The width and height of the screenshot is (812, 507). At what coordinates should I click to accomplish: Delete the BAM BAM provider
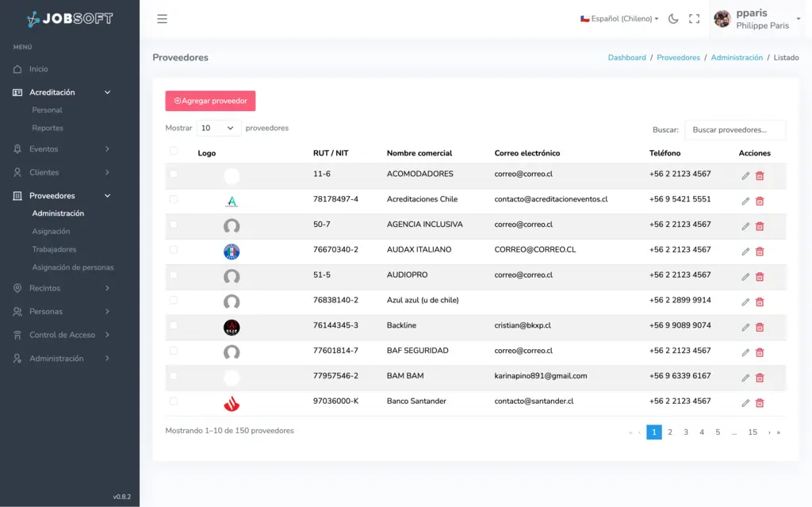click(x=760, y=378)
